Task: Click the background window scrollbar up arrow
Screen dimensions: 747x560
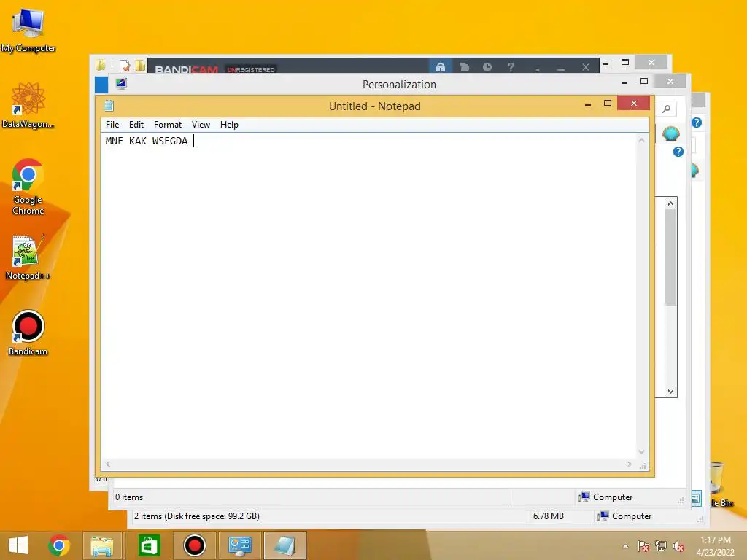Action: tap(671, 204)
